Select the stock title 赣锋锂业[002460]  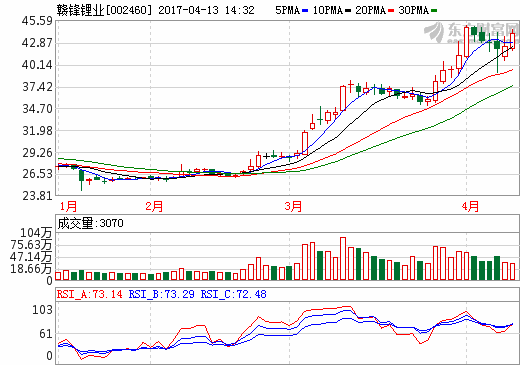click(104, 10)
